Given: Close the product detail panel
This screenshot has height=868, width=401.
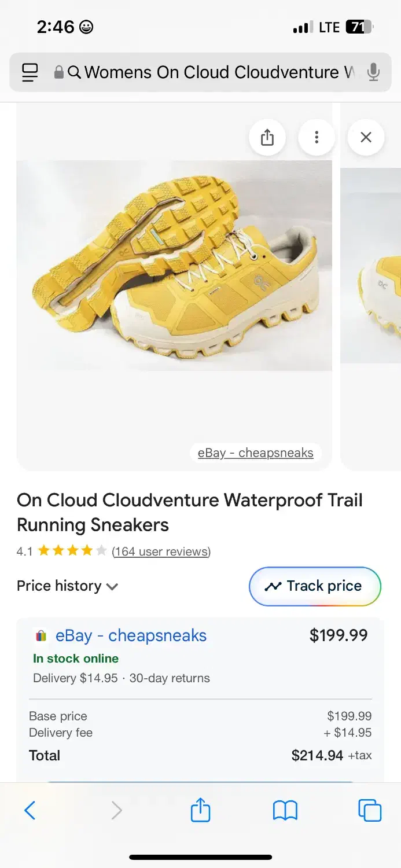Looking at the screenshot, I should 366,137.
